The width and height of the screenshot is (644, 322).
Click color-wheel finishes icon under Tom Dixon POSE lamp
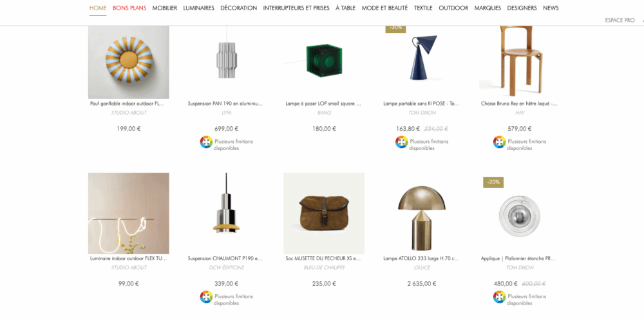[x=402, y=142]
